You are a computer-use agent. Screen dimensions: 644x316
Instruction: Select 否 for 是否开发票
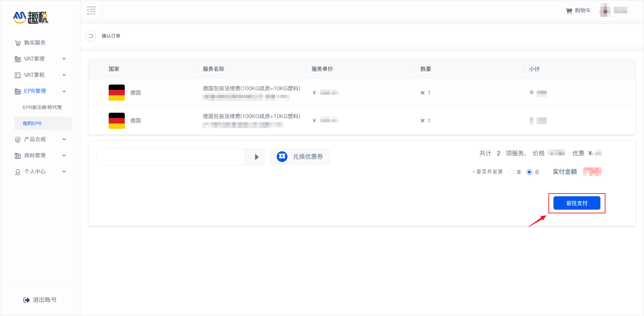(529, 172)
